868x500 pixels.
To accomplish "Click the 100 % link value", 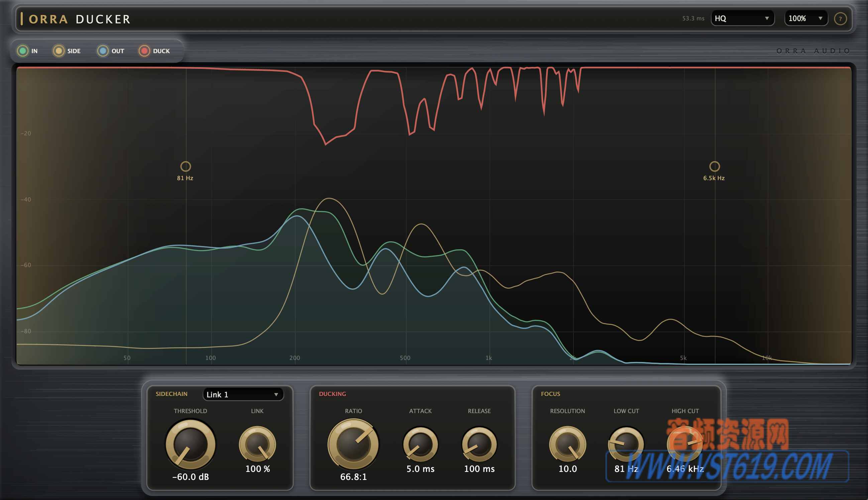I will click(x=257, y=469).
